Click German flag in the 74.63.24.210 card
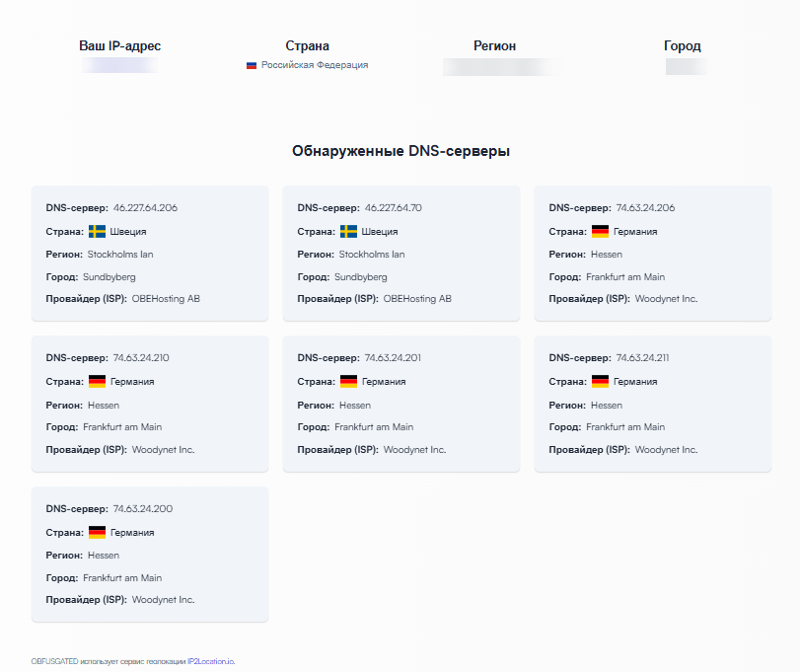Screen dimensions: 800x672 coord(97,382)
